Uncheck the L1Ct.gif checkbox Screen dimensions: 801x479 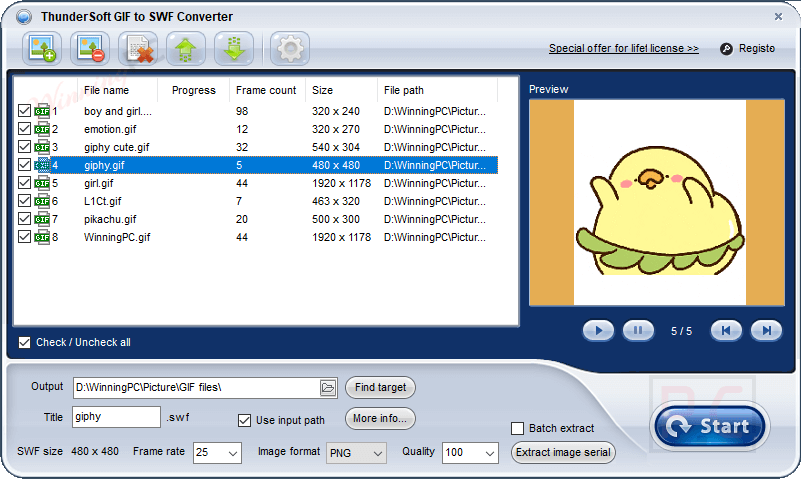click(x=24, y=200)
